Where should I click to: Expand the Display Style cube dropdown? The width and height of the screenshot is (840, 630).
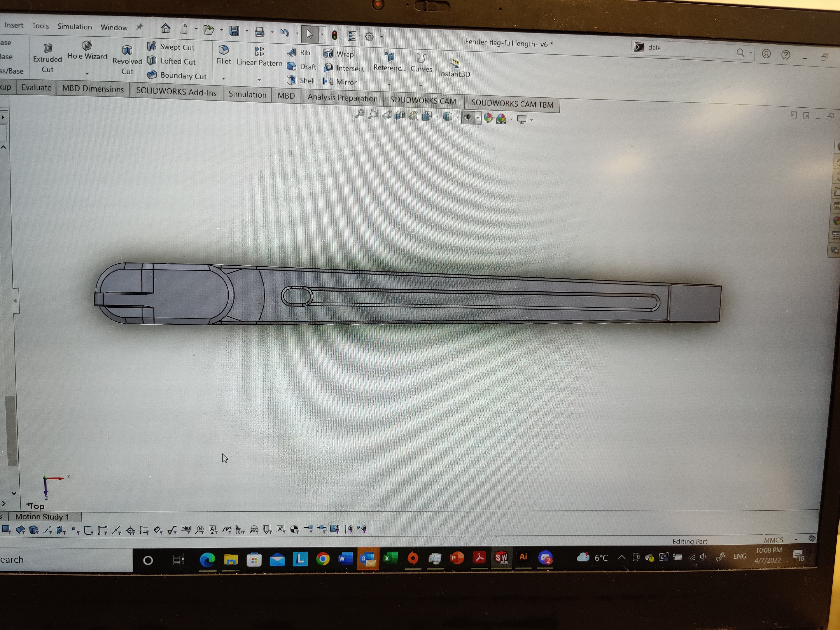[x=457, y=117]
